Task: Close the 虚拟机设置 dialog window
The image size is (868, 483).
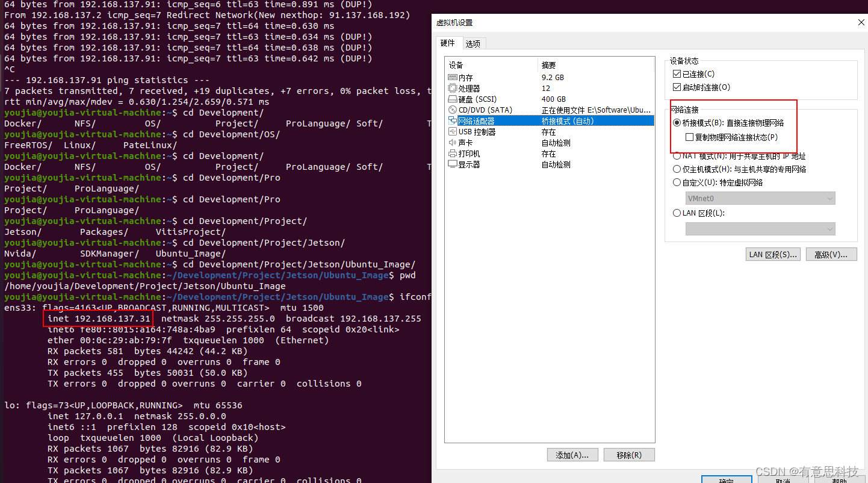Action: [861, 22]
